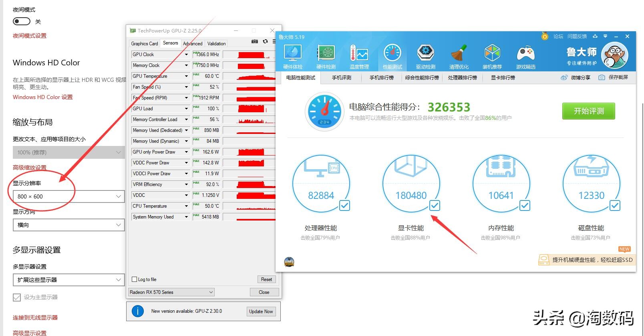Open the Radeon RX 570 Series dropdown

point(171,292)
